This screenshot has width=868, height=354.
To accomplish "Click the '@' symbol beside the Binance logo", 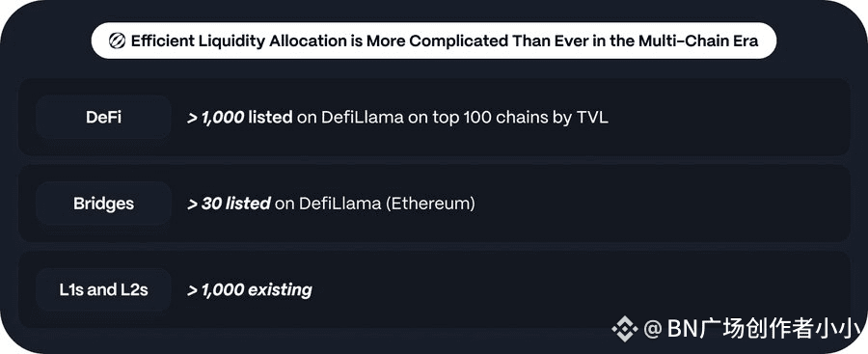I will coord(653,330).
